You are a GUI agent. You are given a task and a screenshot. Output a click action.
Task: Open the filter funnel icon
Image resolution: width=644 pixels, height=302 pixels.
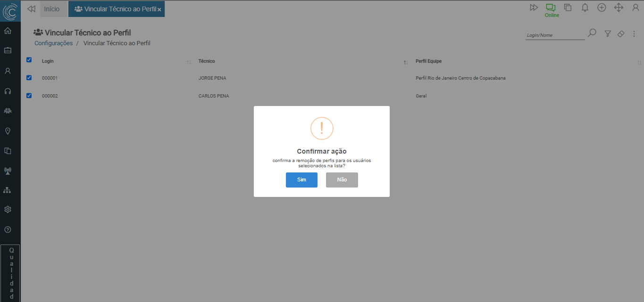[x=608, y=34]
